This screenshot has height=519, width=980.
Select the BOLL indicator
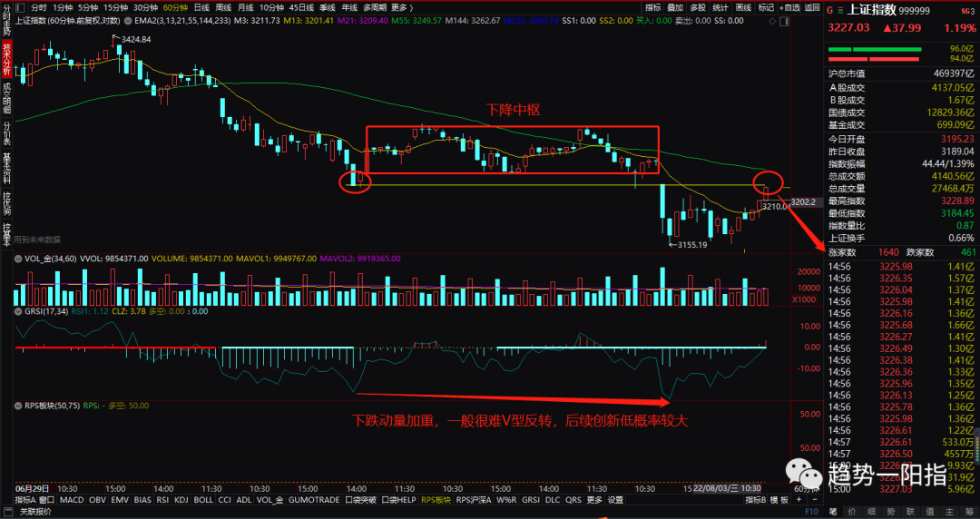point(203,500)
